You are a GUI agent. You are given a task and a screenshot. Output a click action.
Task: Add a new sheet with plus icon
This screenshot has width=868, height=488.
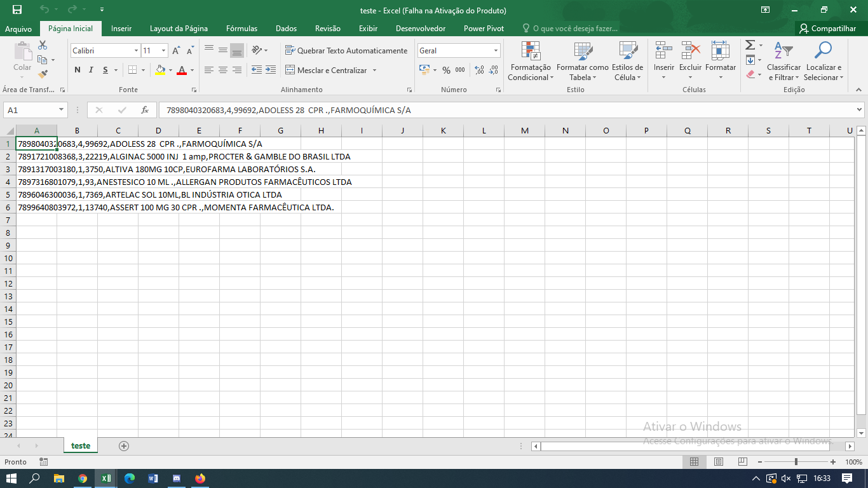tap(124, 446)
